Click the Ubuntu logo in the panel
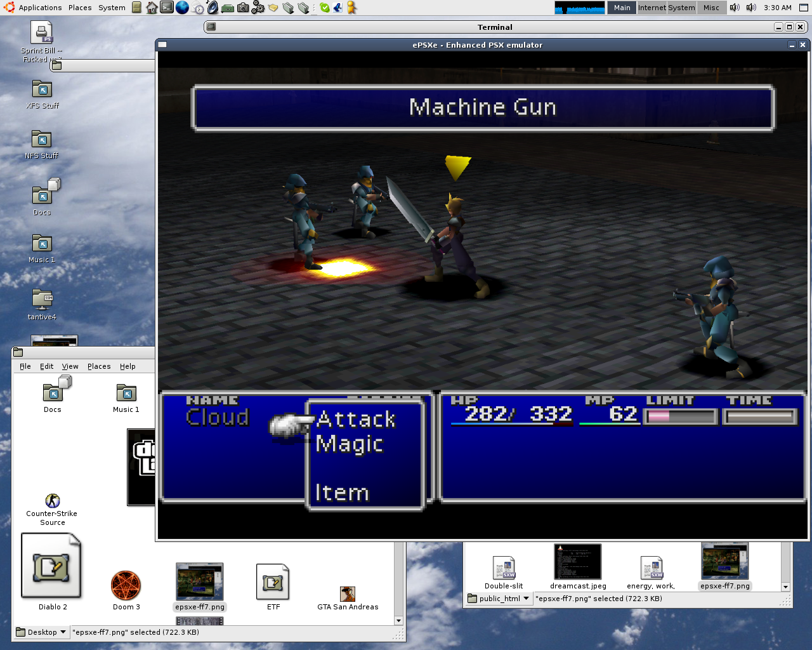This screenshot has width=812, height=650. coord(9,8)
